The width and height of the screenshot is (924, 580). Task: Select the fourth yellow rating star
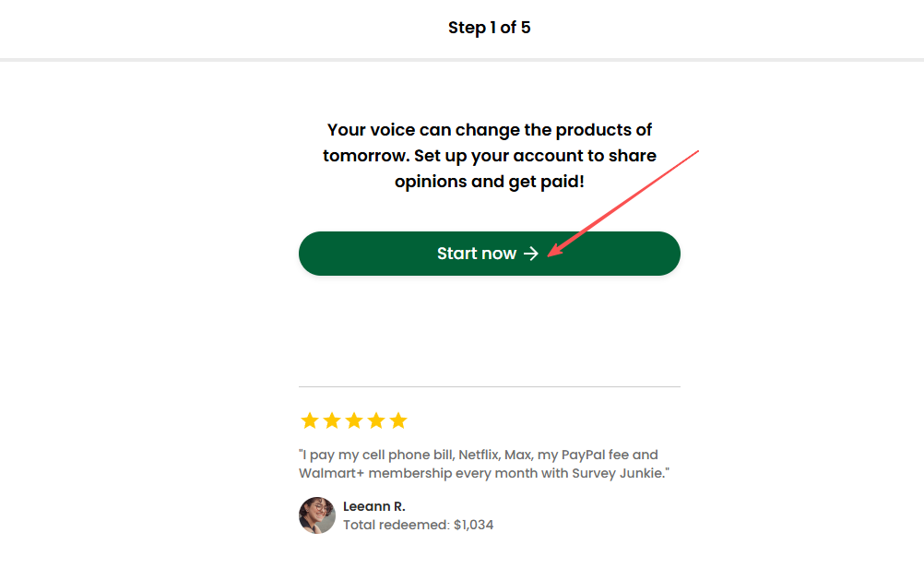click(x=376, y=420)
